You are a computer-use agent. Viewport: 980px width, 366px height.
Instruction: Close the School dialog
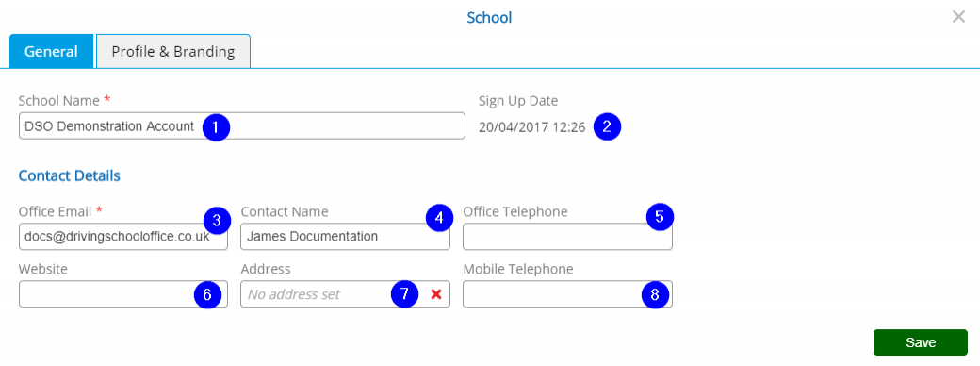tap(958, 17)
